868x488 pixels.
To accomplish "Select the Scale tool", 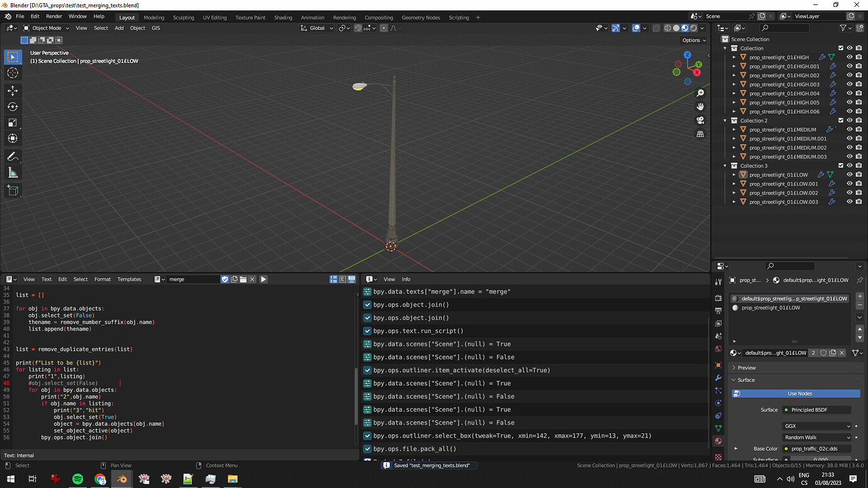I will coord(13,123).
